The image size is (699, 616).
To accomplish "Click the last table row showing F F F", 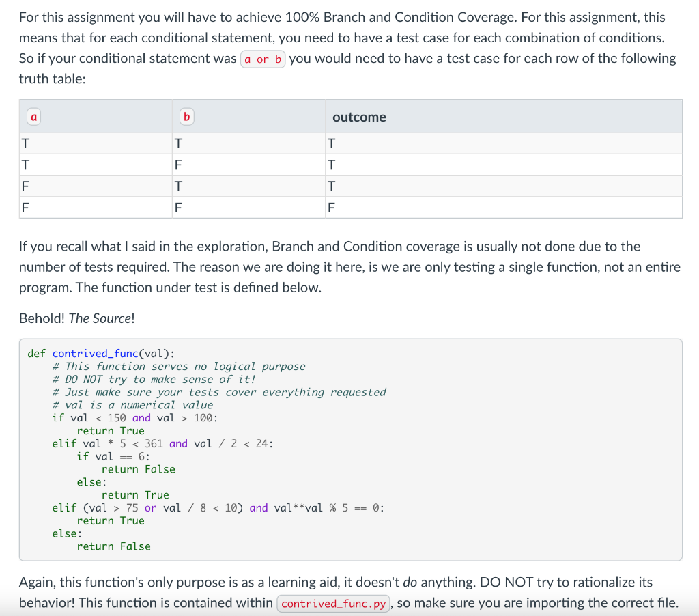I will (205, 207).
